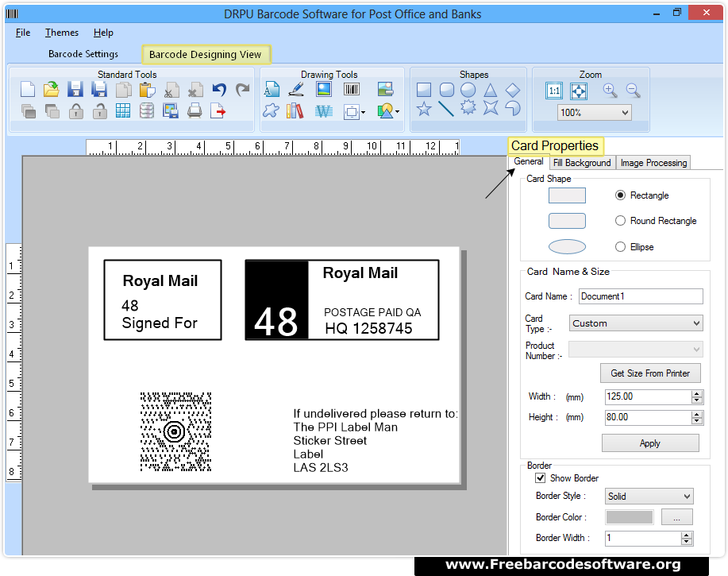Open the Image Processing tab
This screenshot has width=728, height=576.
pyautogui.click(x=653, y=163)
